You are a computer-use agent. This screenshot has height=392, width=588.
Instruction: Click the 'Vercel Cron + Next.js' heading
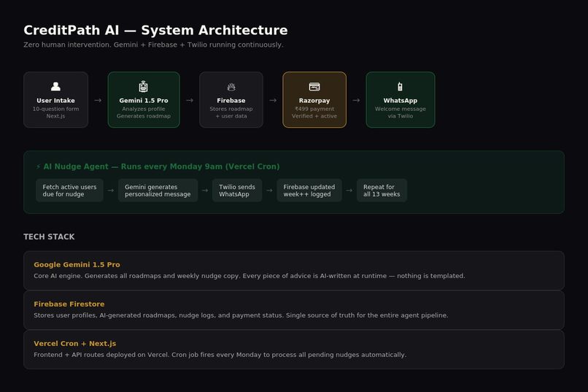pos(75,343)
